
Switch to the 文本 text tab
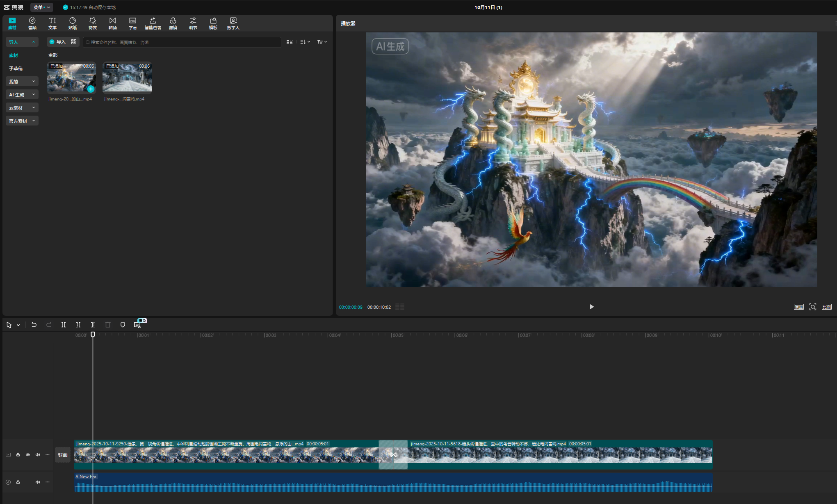point(52,23)
